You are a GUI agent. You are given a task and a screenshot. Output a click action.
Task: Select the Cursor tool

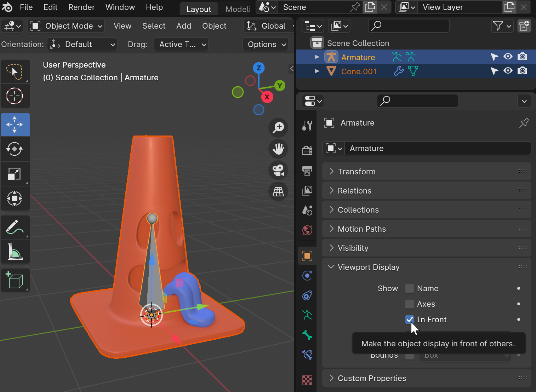click(x=15, y=96)
